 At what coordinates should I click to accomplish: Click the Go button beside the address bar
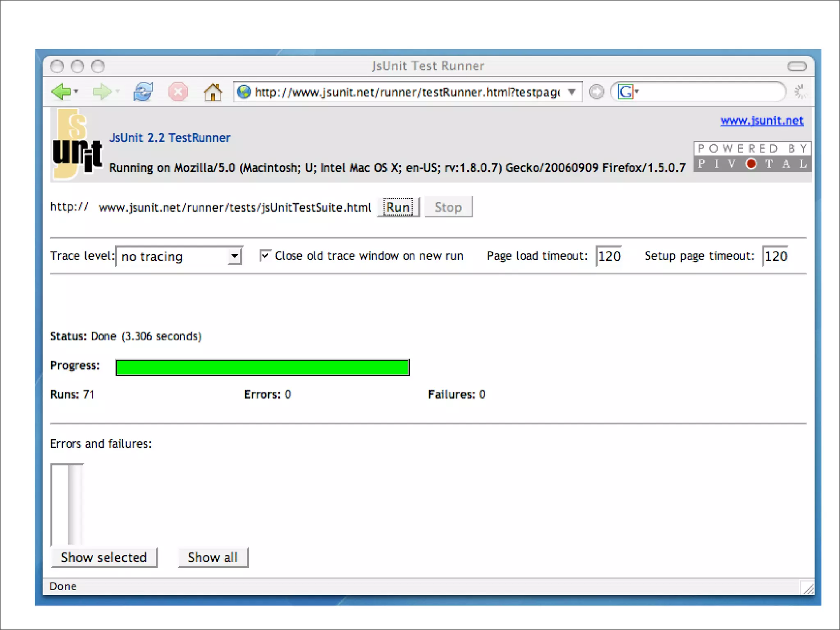coord(596,91)
